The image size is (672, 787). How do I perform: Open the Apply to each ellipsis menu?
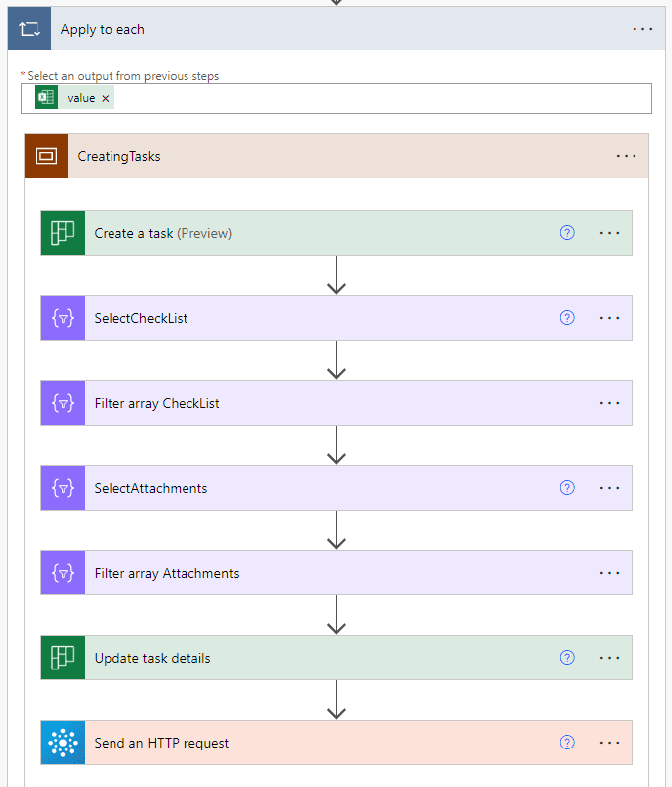click(x=642, y=30)
